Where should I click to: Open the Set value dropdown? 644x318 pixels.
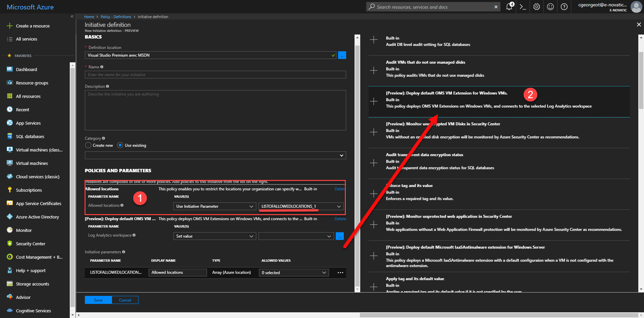click(x=215, y=236)
